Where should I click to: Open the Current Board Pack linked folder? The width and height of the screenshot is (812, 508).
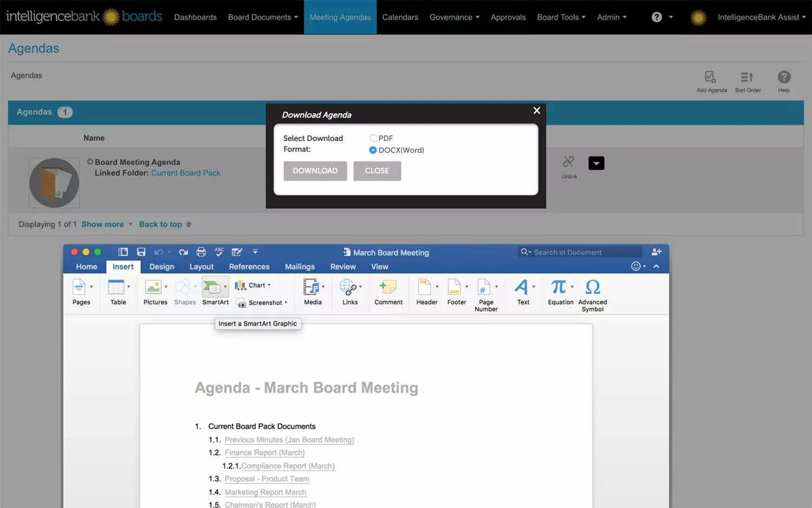186,173
